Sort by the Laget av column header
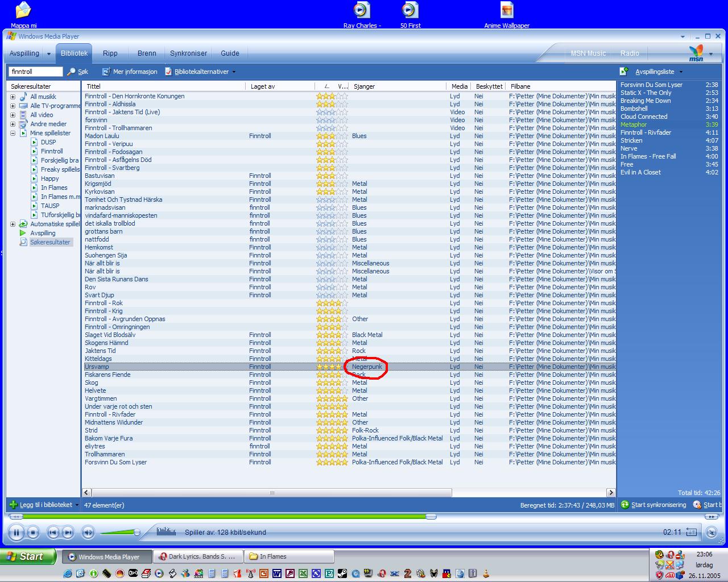 pos(281,86)
